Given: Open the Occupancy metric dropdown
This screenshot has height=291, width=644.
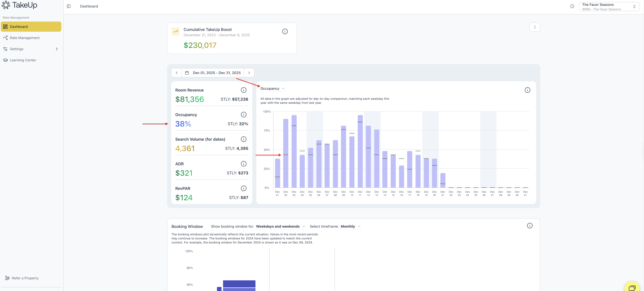Looking at the screenshot, I should point(272,88).
